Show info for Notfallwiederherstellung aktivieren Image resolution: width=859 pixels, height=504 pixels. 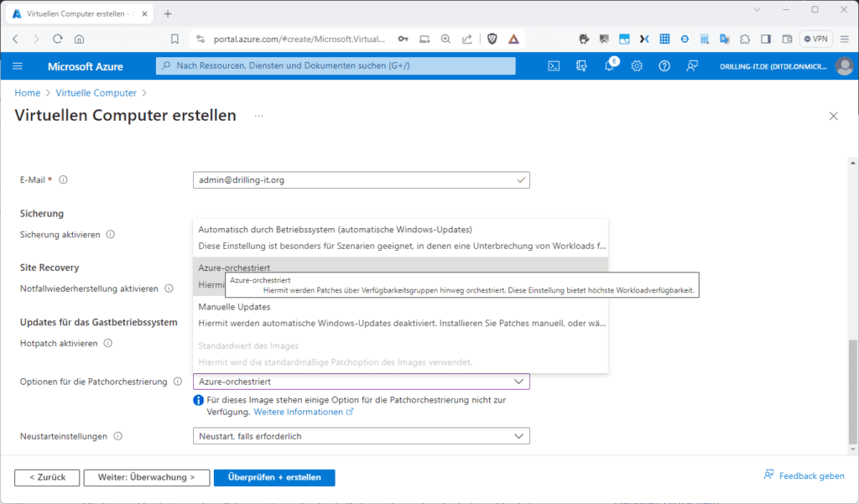(x=169, y=288)
